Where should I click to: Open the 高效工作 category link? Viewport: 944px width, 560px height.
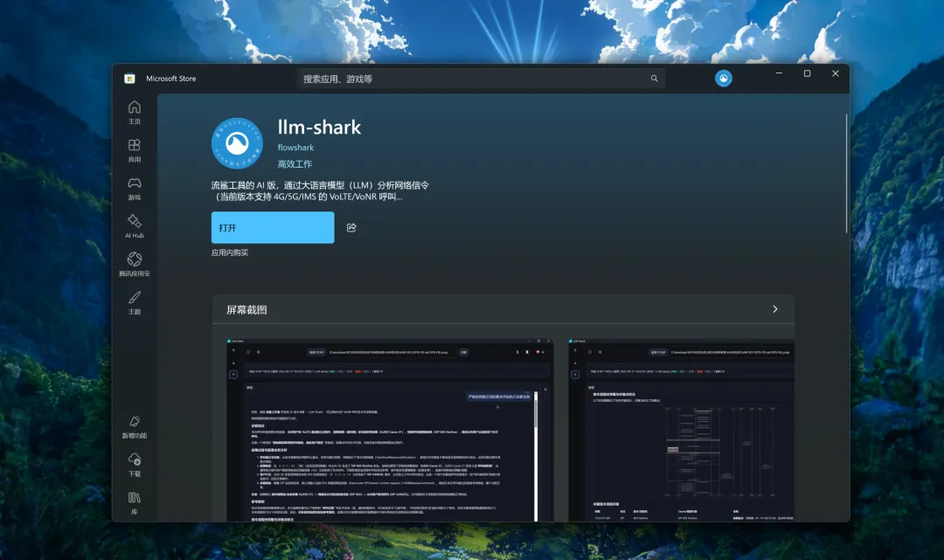click(295, 163)
